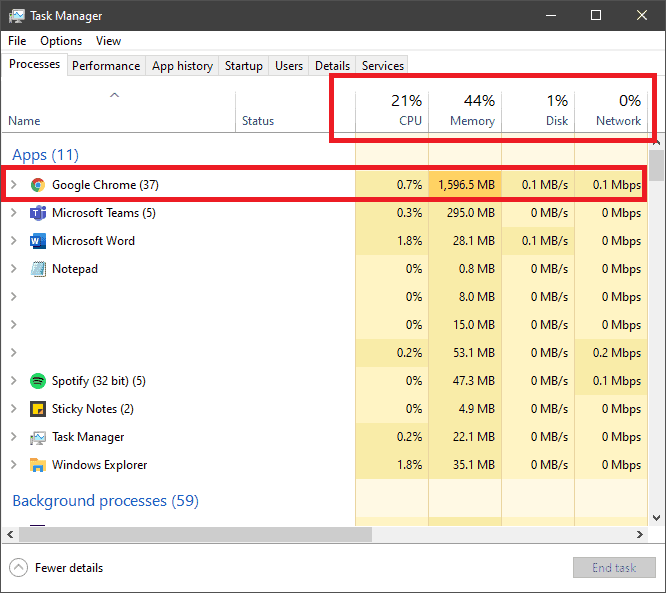666x593 pixels.
Task: Expand the unnamed row using 15.0 MB
Action: tap(14, 324)
